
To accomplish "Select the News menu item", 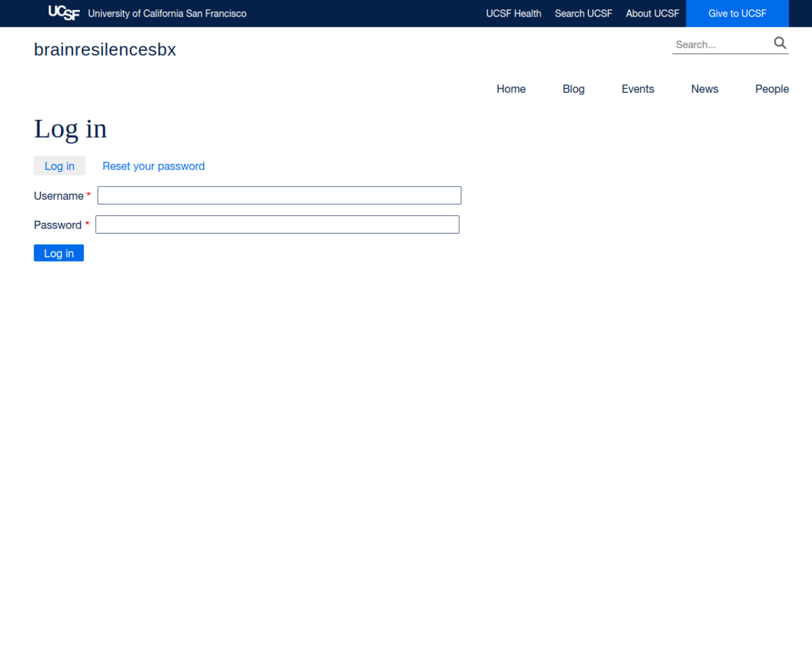I will [x=704, y=89].
